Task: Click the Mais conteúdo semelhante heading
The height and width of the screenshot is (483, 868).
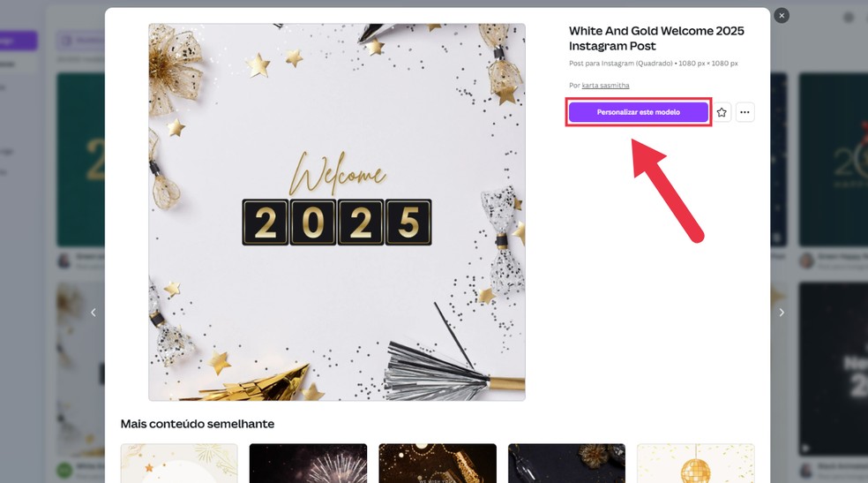Action: click(198, 424)
